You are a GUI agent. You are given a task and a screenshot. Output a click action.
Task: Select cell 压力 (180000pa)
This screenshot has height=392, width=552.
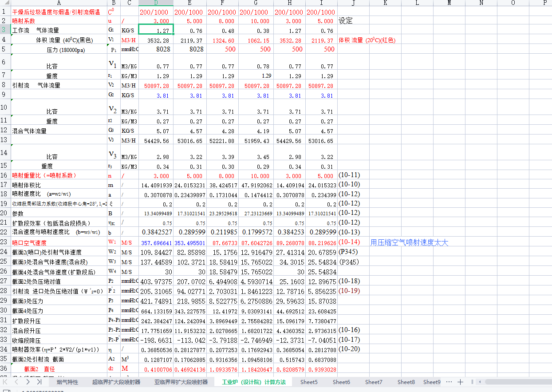(x=59, y=50)
